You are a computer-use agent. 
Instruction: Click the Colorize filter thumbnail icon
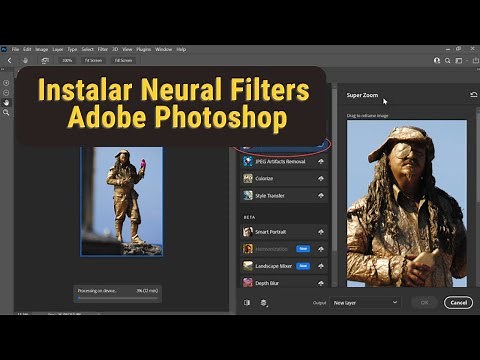(248, 178)
